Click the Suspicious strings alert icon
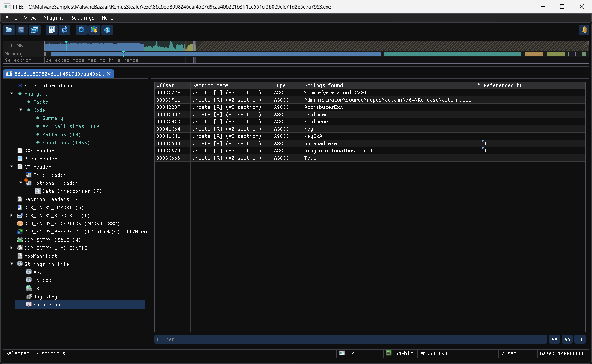 pos(29,305)
